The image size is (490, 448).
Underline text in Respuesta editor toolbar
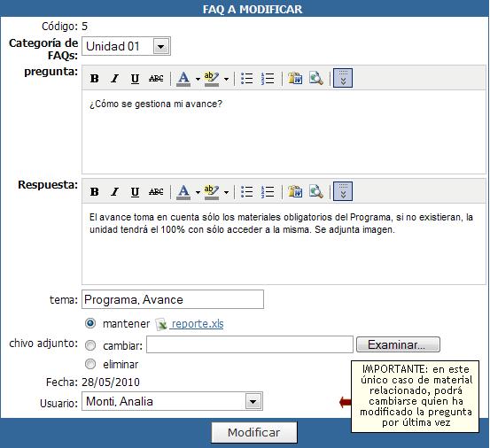(x=135, y=191)
